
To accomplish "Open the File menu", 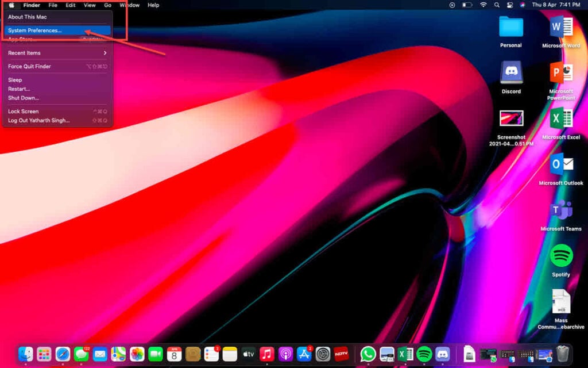I will [x=53, y=5].
